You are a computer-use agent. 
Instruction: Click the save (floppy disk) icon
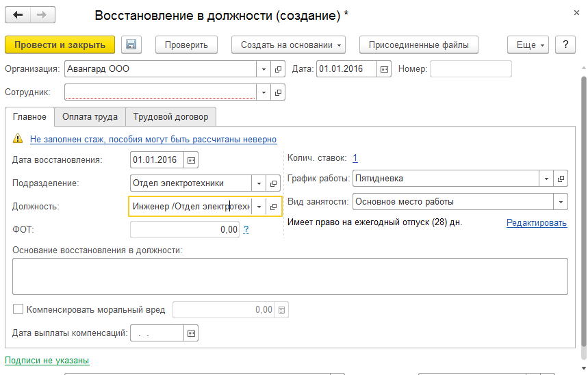pyautogui.click(x=131, y=44)
